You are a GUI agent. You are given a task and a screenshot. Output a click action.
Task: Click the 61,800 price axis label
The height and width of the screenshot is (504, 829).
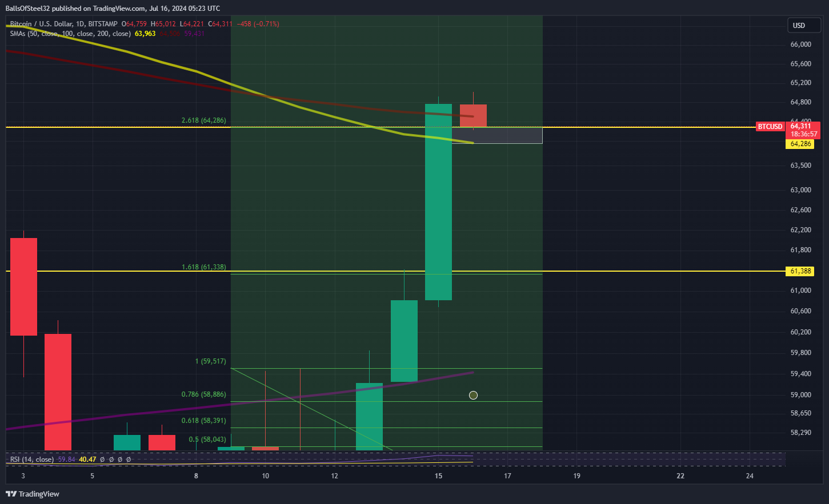pos(801,250)
